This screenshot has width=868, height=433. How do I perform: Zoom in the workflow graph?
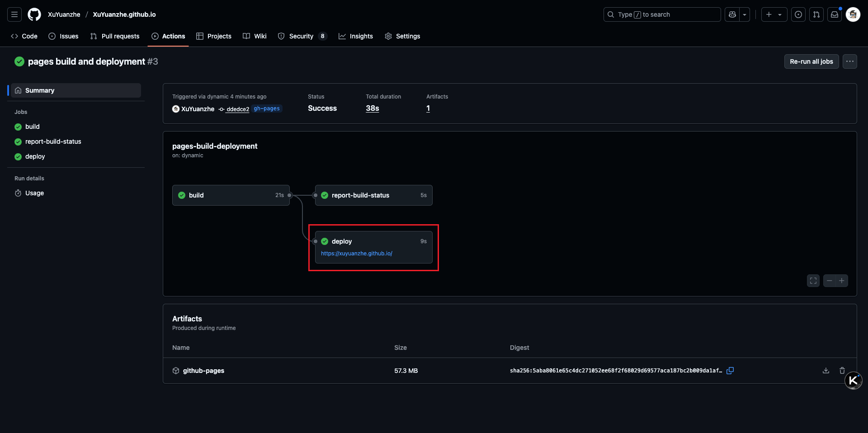[842, 281]
